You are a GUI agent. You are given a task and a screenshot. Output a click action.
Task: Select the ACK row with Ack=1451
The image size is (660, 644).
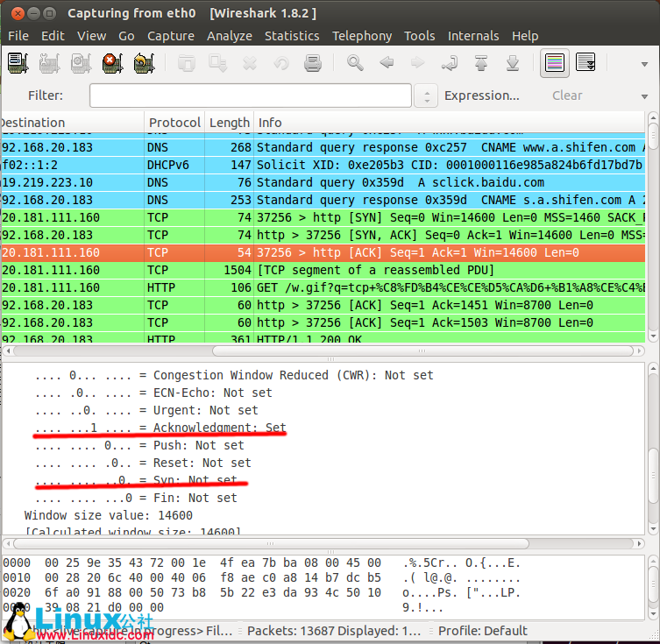323,306
